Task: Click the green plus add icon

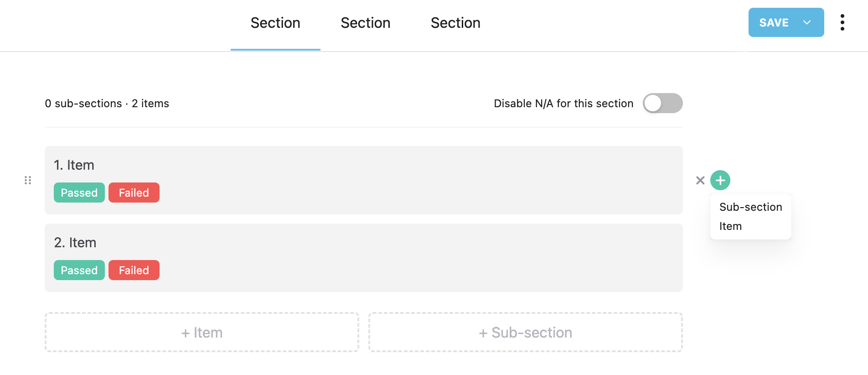Action: click(720, 180)
